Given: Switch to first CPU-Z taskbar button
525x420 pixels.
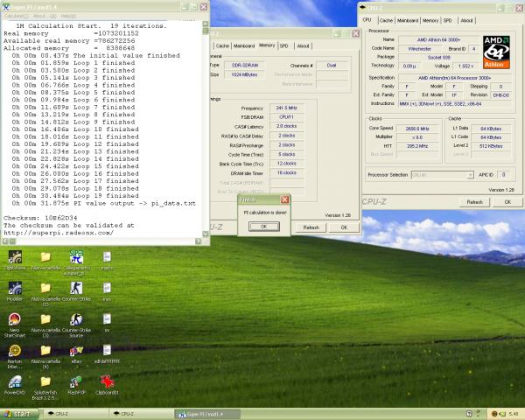Looking at the screenshot, I should point(75,414).
